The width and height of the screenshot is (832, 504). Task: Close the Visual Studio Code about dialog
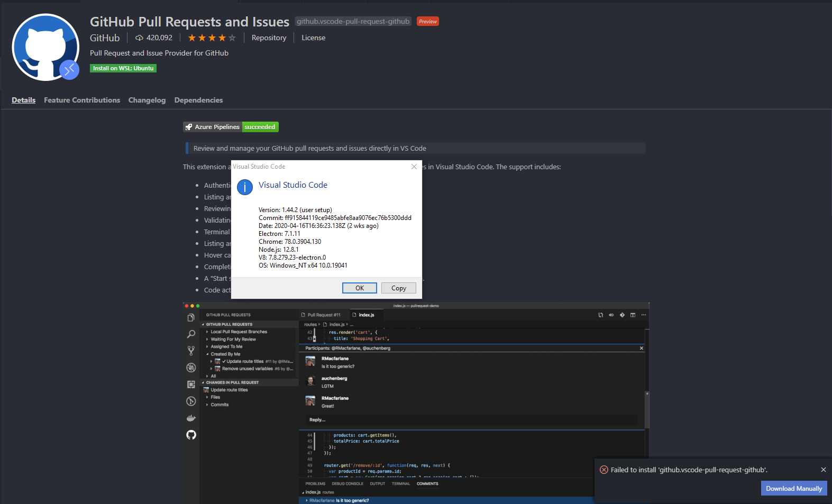point(414,167)
